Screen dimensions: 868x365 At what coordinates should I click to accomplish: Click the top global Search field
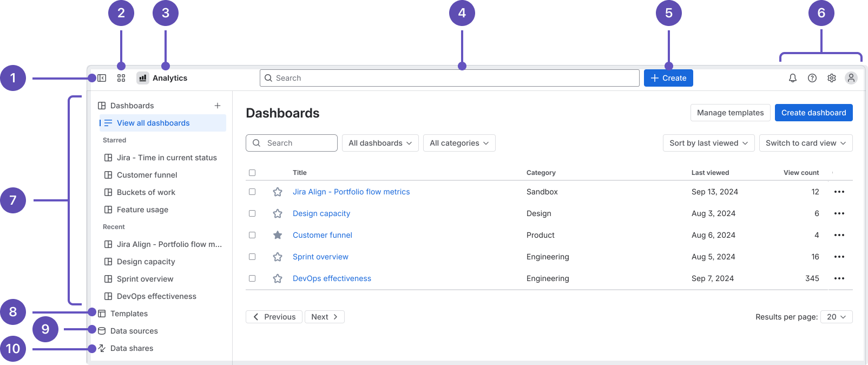pos(449,78)
